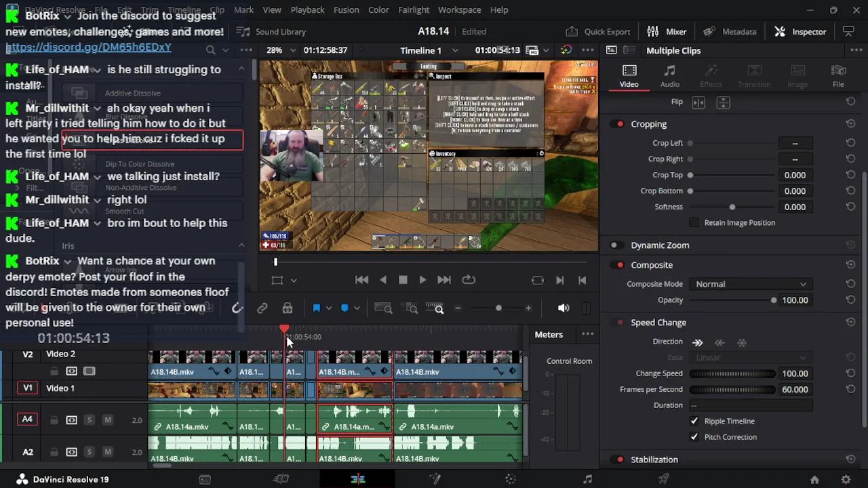Screen dimensions: 868x488
Task: Open viewer transform mode dropdown arrow
Action: pyautogui.click(x=294, y=281)
